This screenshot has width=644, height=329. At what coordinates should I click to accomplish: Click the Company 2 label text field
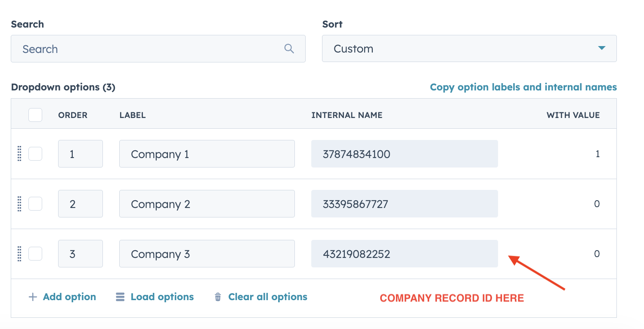[207, 204]
